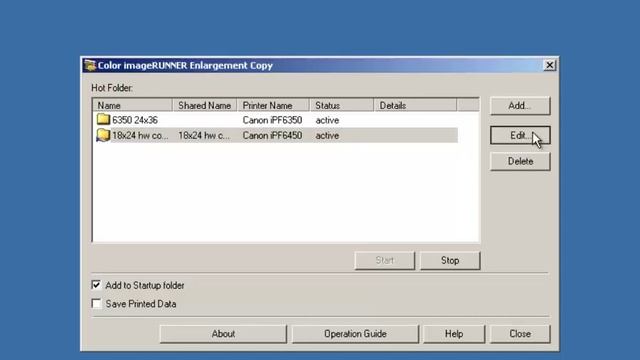Enable Save Printed Data checkbox
The image size is (640, 360).
(96, 304)
